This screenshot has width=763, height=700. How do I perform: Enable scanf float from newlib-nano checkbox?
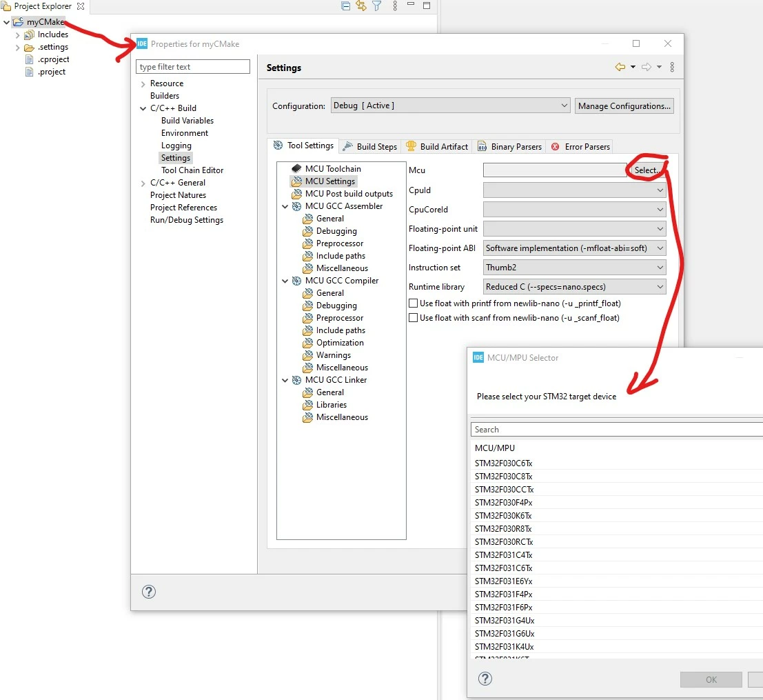(413, 318)
